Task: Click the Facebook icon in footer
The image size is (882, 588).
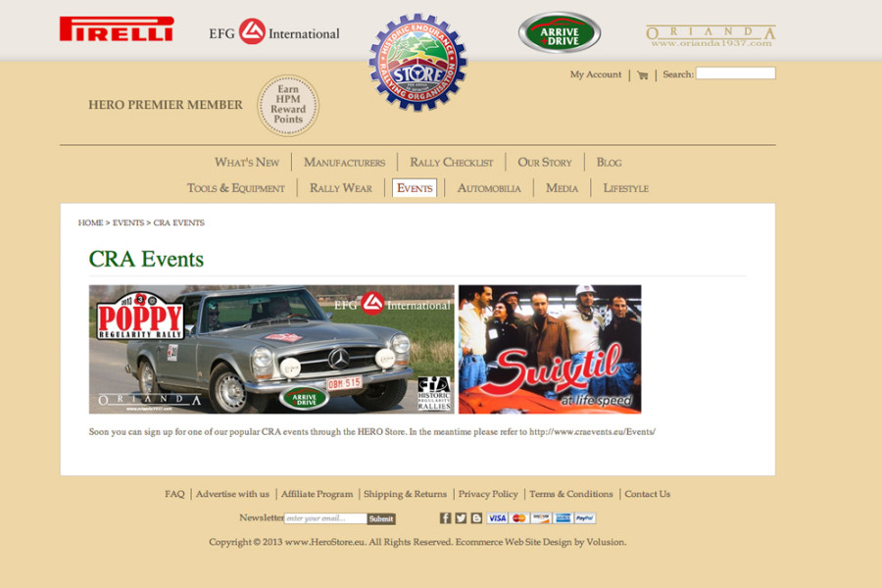Action: [445, 518]
